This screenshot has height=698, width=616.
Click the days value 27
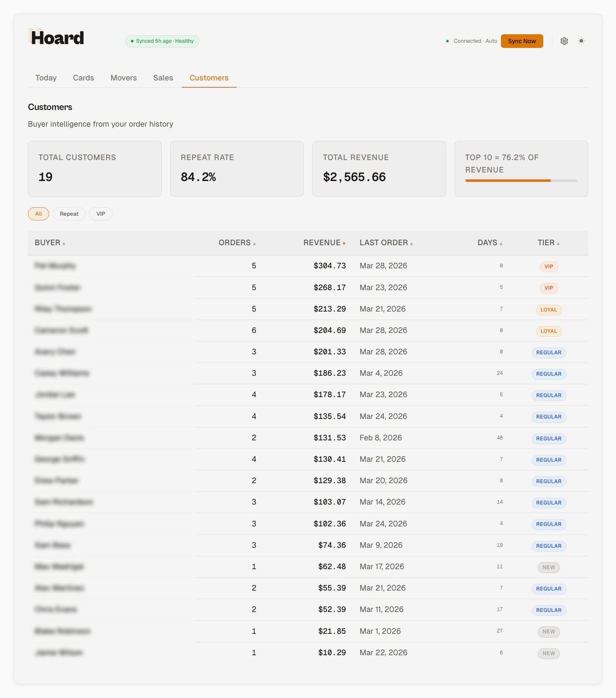click(500, 631)
